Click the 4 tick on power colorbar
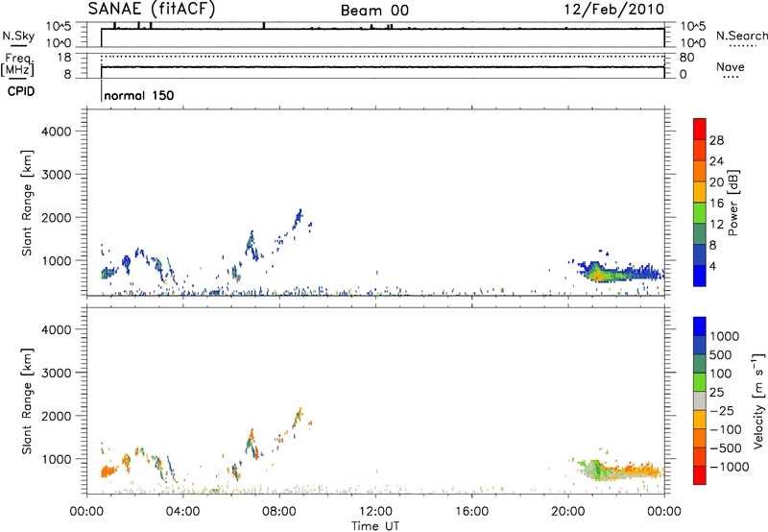The height and width of the screenshot is (532, 768). tap(712, 266)
